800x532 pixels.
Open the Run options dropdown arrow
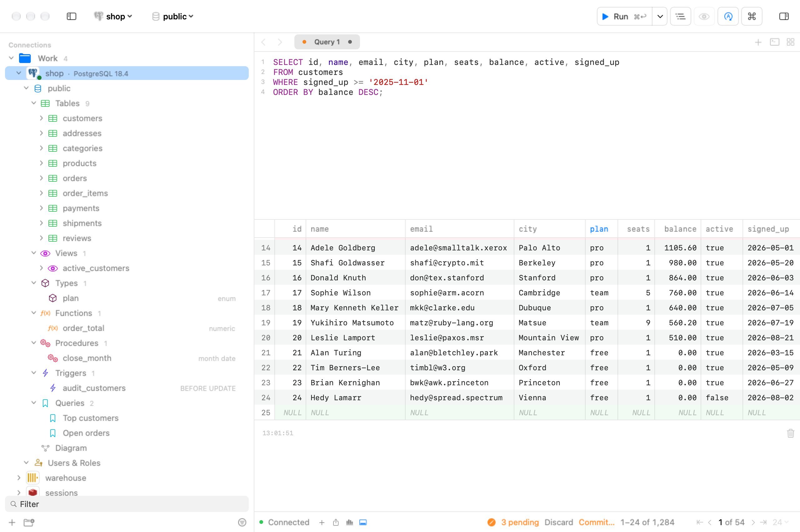660,16
